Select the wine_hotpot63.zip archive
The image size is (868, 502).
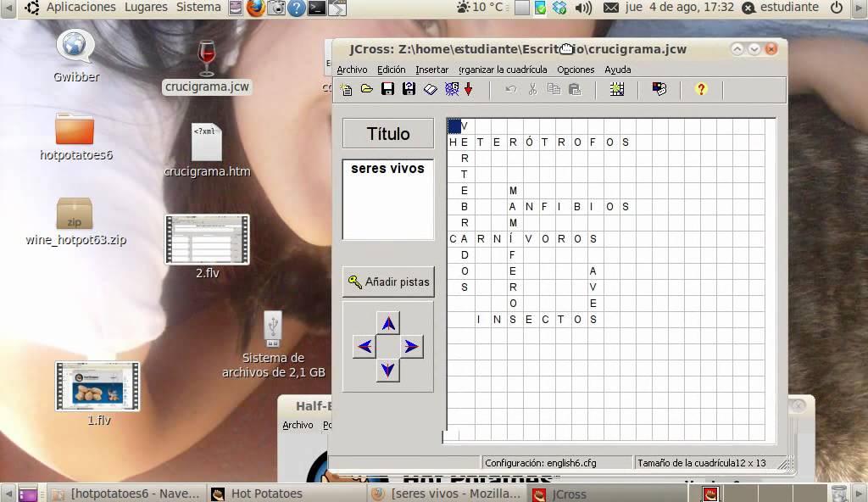coord(75,221)
